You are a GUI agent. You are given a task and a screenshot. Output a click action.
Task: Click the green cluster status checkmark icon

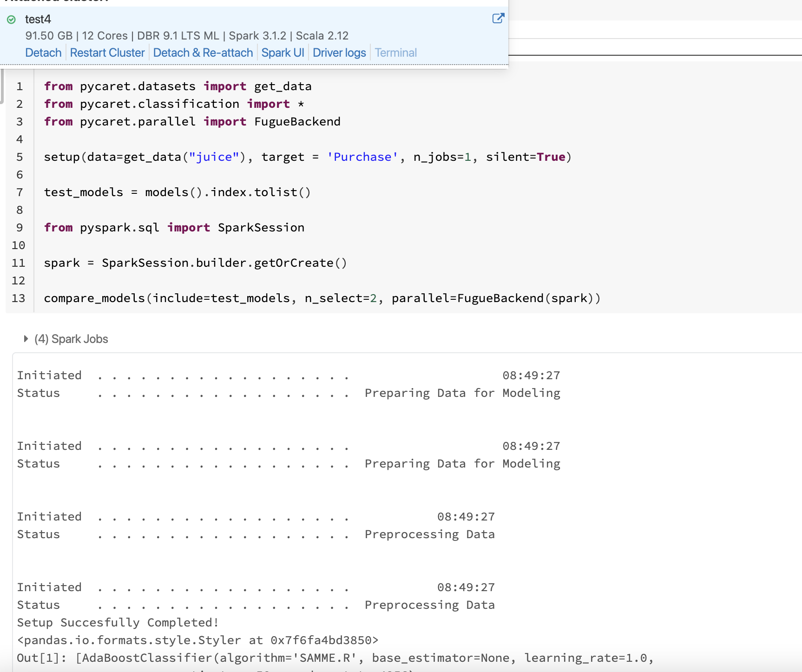pos(12,19)
